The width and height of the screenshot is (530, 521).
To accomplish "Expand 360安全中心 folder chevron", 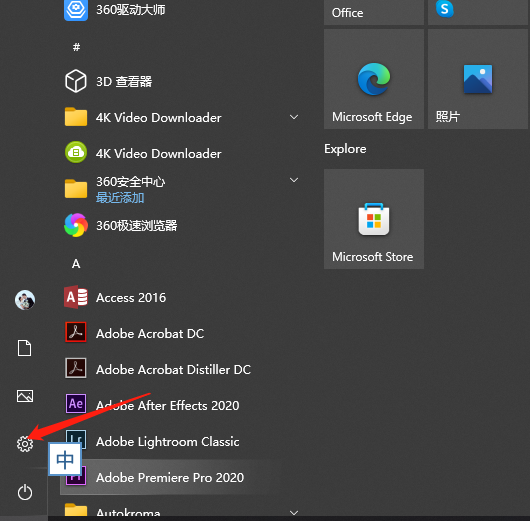I will [294, 180].
